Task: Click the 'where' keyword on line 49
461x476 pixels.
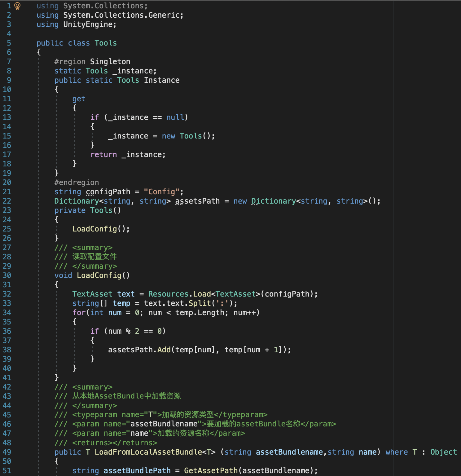Action: (397, 452)
